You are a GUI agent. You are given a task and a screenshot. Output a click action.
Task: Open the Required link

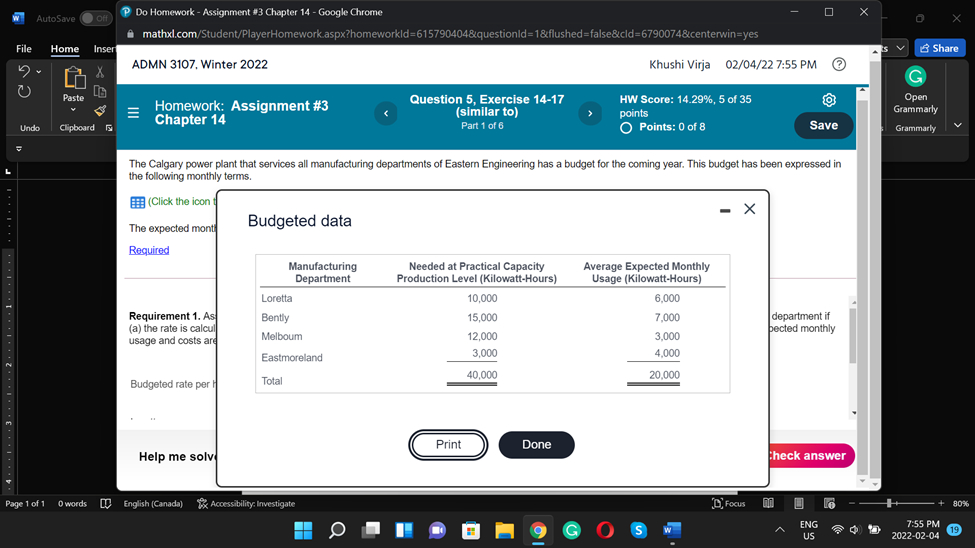click(x=149, y=250)
